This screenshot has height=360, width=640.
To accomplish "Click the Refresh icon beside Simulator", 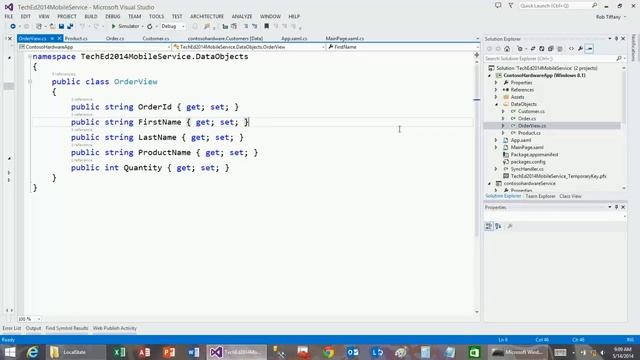I will (150, 26).
